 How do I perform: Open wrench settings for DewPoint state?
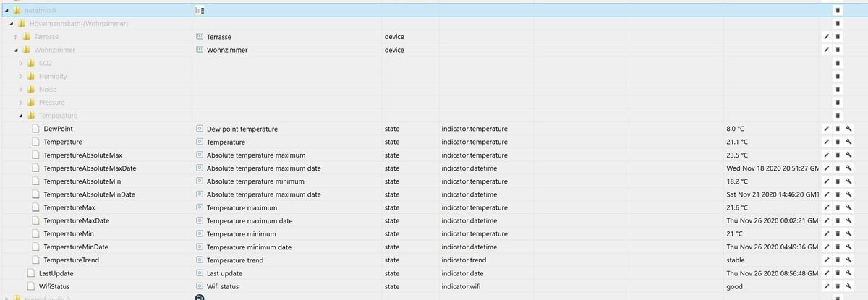[849, 129]
